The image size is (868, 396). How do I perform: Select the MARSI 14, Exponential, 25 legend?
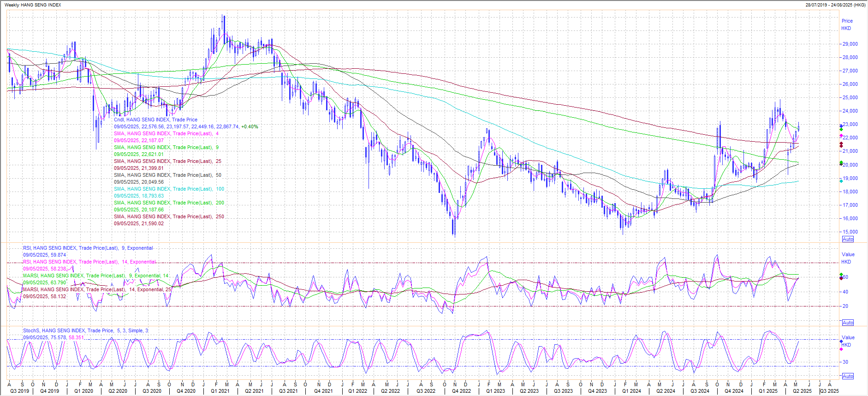point(97,289)
